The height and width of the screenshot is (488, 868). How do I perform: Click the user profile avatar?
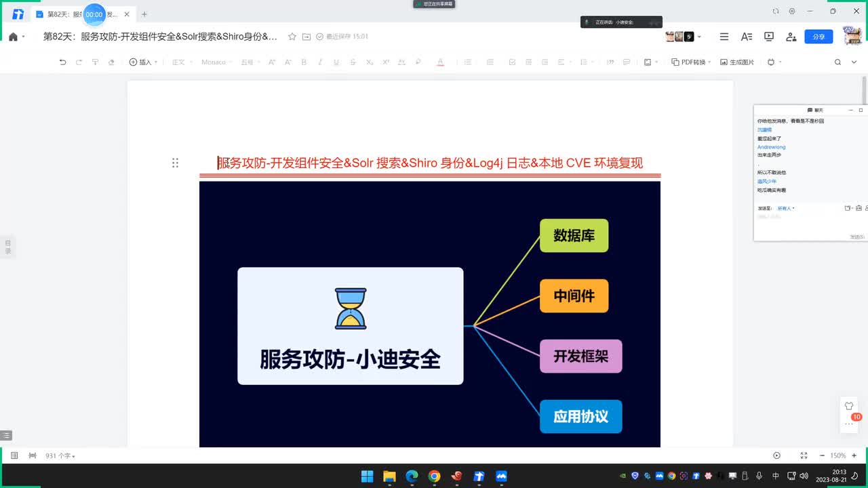[852, 35]
